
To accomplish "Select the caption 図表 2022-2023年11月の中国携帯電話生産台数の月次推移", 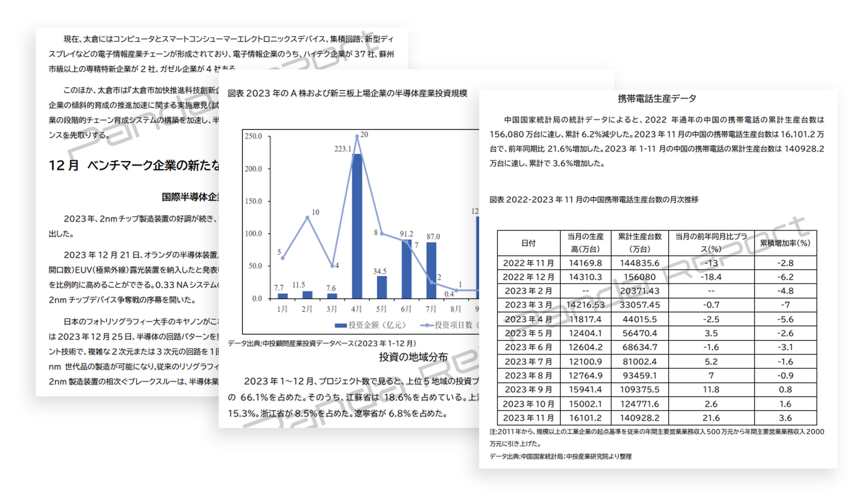I will click(x=594, y=200).
